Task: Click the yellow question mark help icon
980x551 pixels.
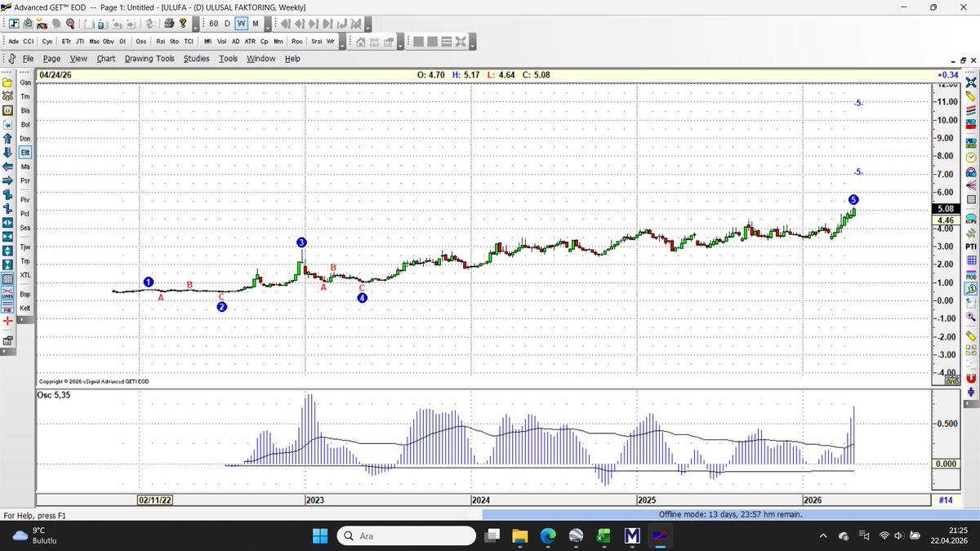Action: [183, 24]
